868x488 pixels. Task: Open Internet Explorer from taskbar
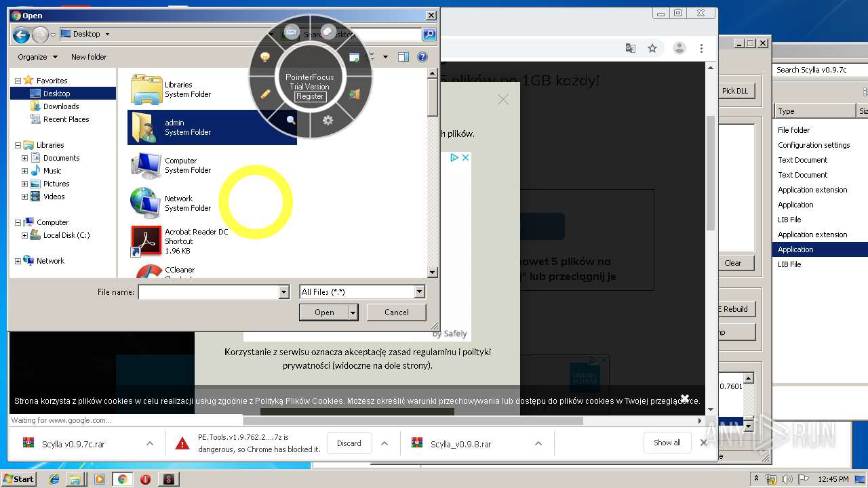pyautogui.click(x=54, y=479)
